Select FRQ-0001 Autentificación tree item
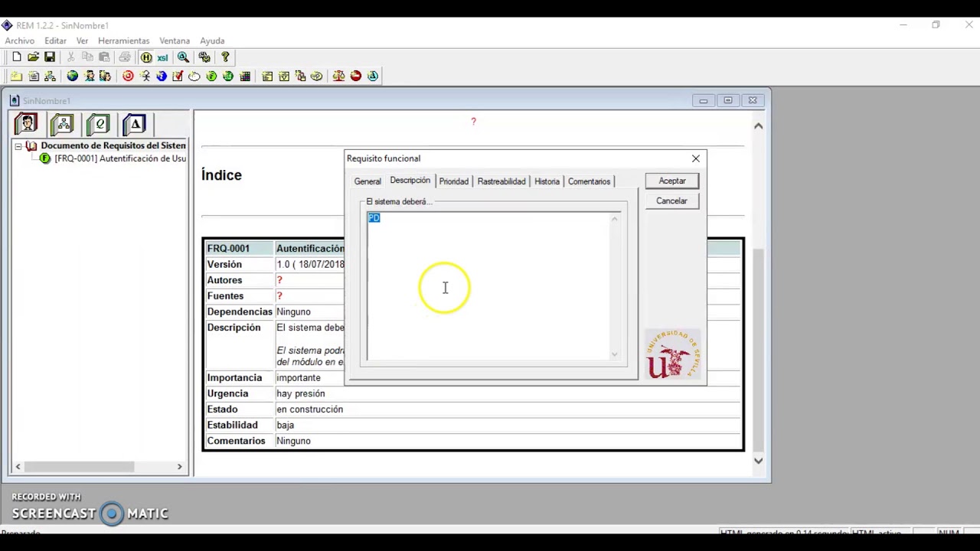980x551 pixels. coord(120,158)
